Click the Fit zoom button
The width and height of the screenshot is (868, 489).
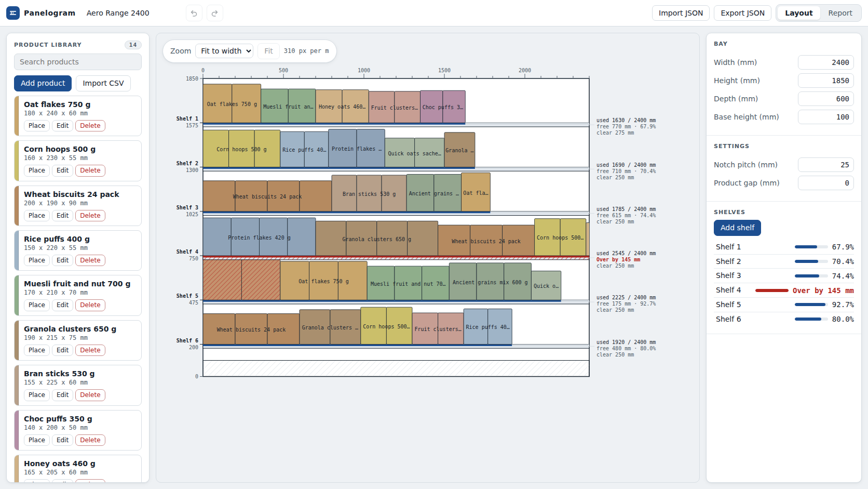point(268,51)
